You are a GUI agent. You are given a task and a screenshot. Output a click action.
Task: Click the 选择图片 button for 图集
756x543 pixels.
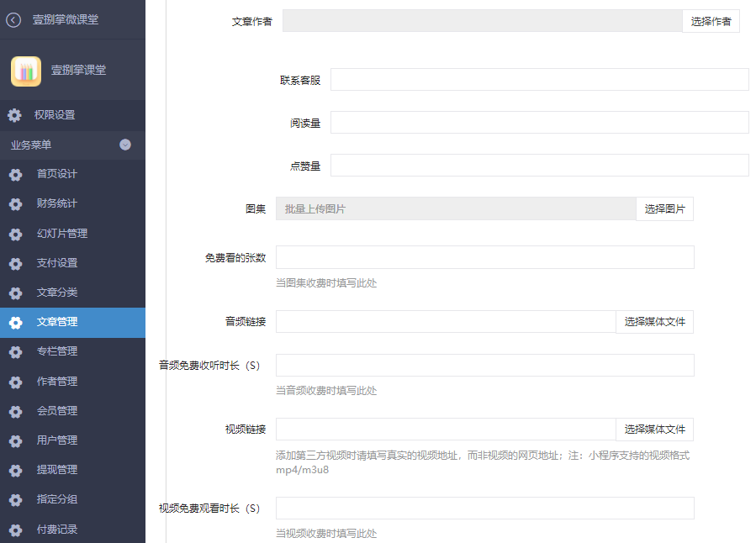[665, 209]
